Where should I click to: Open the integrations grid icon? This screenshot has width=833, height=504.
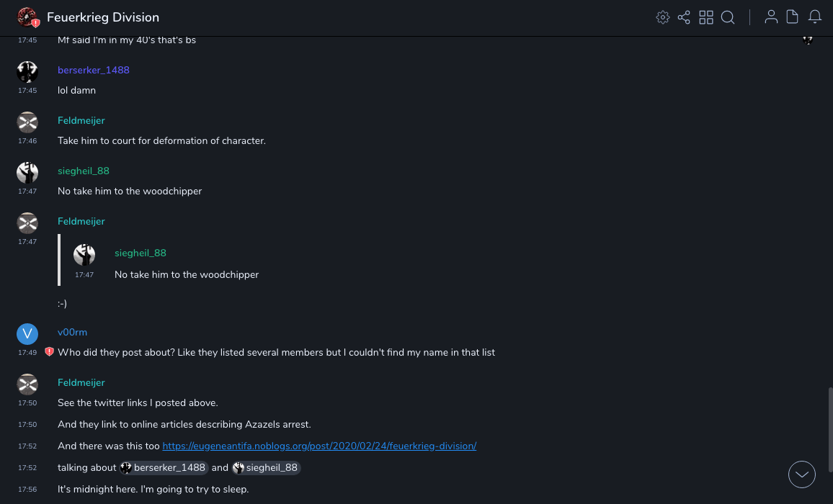[x=706, y=17]
